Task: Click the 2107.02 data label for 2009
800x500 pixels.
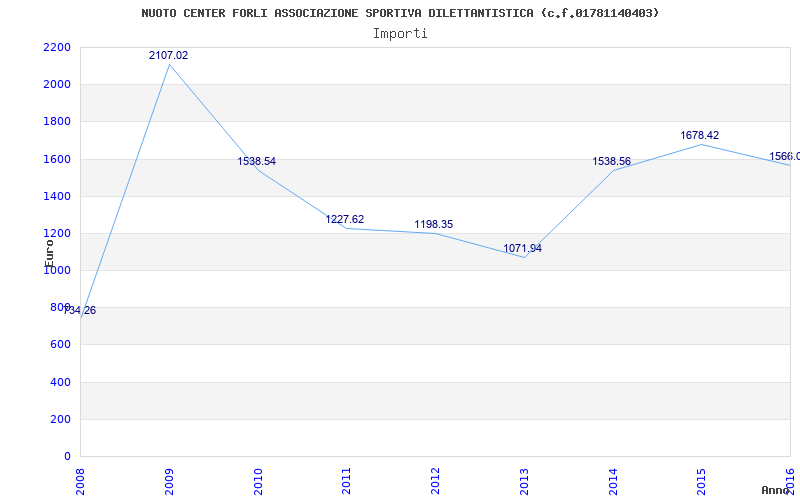Action: click(x=168, y=55)
